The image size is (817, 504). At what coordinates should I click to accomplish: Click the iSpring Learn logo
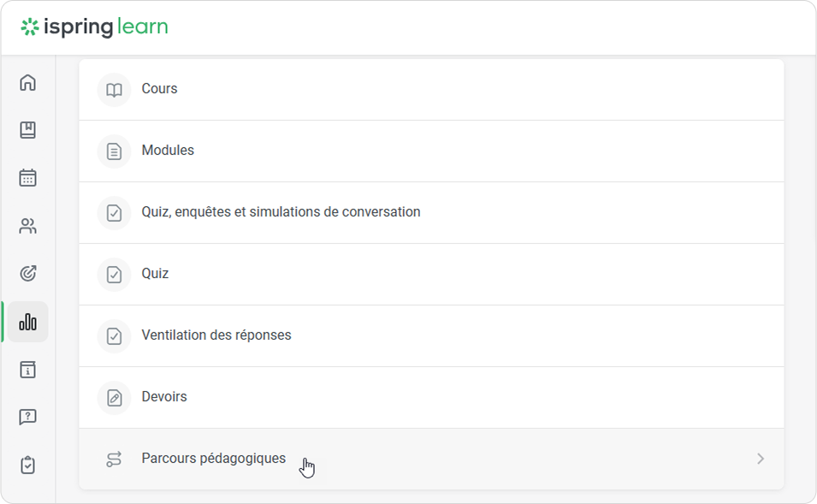coord(94,27)
